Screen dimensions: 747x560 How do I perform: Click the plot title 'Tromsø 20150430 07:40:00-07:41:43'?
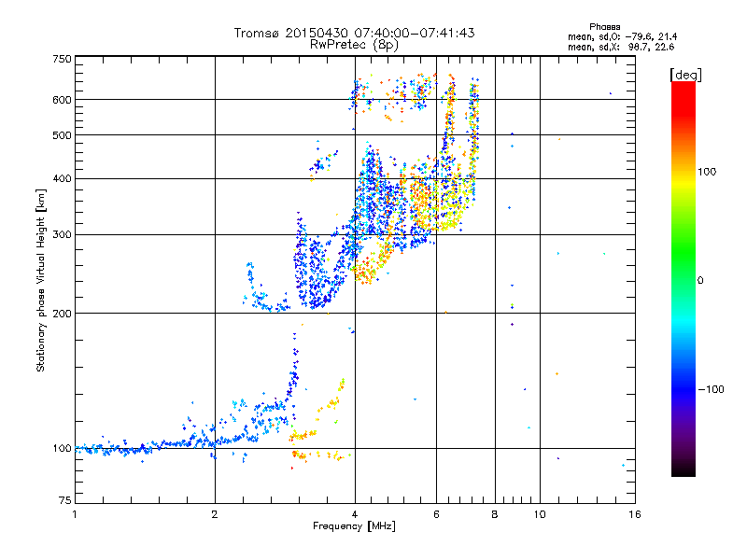[355, 33]
